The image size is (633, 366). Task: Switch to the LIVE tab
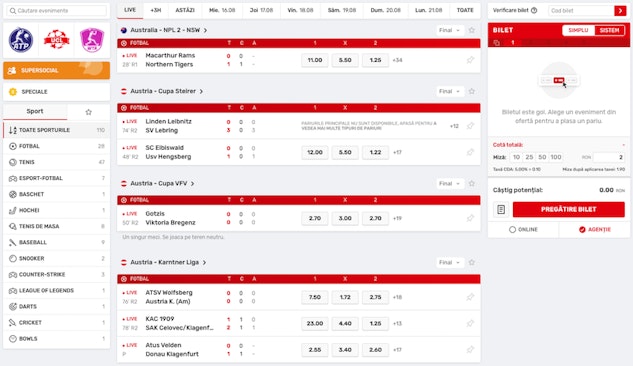click(130, 10)
